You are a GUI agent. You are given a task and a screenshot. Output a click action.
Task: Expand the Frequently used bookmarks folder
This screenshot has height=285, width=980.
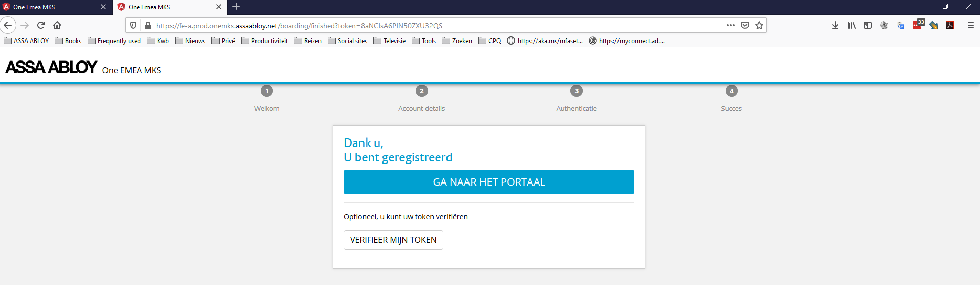coord(114,41)
